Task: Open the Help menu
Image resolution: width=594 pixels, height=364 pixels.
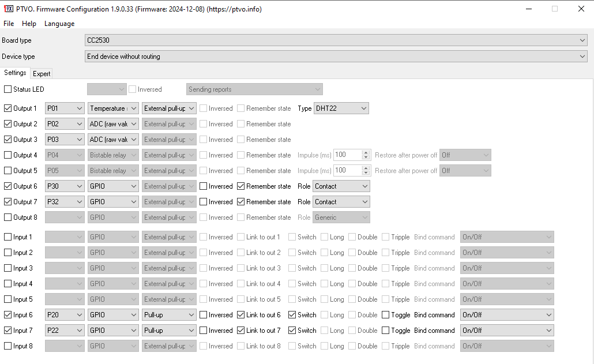Action: [29, 24]
